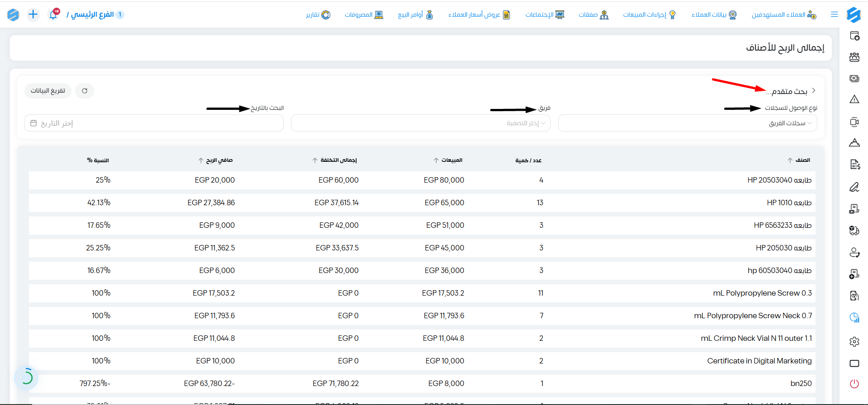This screenshot has height=405, width=868.
Task: Open the cash banknotes icon in sidebar
Action: [854, 78]
